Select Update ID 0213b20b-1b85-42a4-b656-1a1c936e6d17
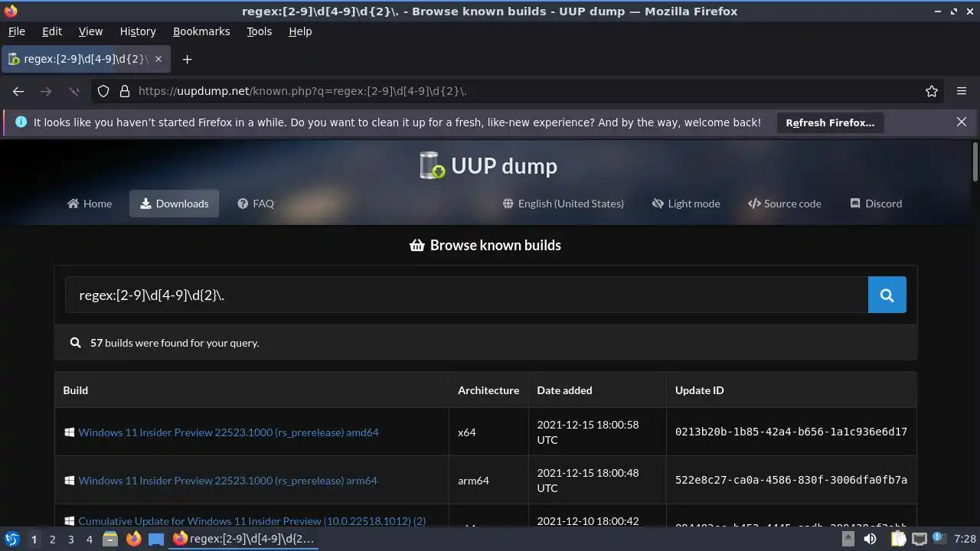980x551 pixels. pyautogui.click(x=791, y=432)
